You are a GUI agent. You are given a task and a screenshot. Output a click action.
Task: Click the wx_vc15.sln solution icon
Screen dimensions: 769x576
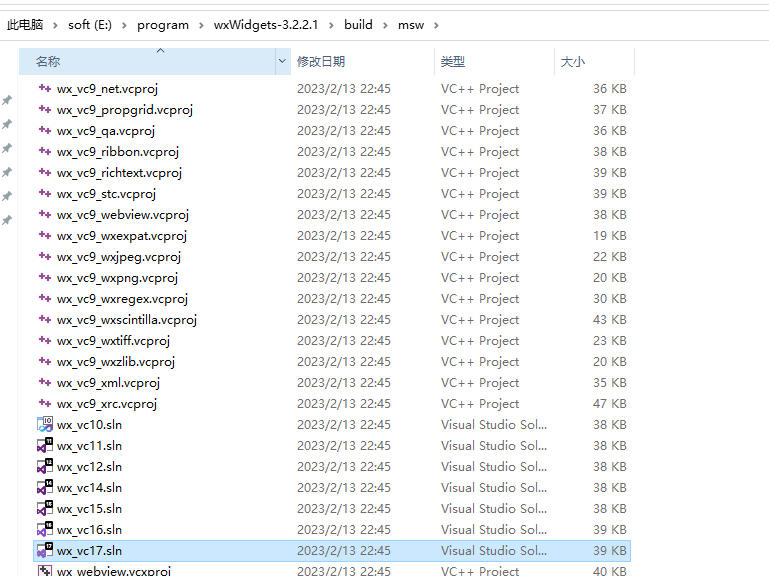[x=45, y=508]
